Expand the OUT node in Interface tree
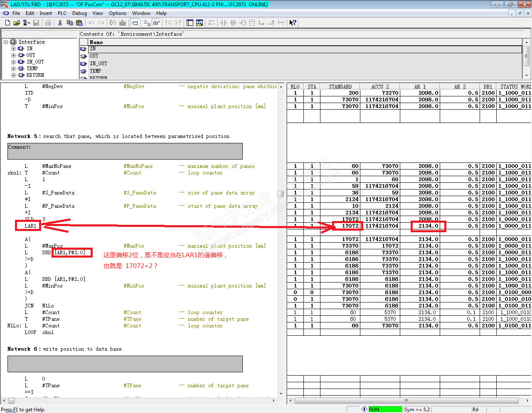 click(x=13, y=55)
